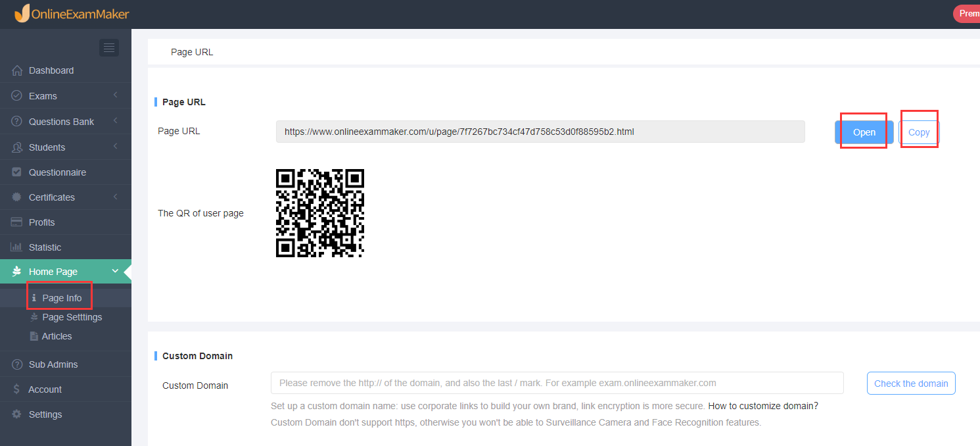Collapse sidebar with hamburger menu icon

coord(109,47)
